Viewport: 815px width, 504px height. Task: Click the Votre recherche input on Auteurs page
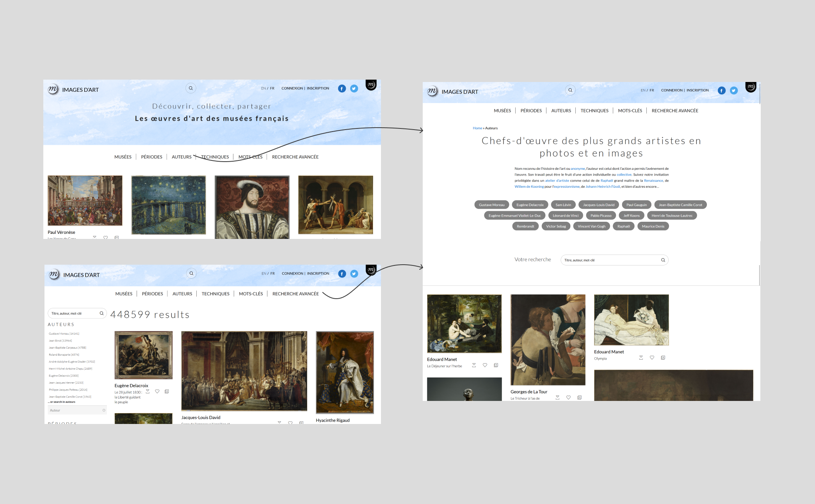[x=614, y=260]
